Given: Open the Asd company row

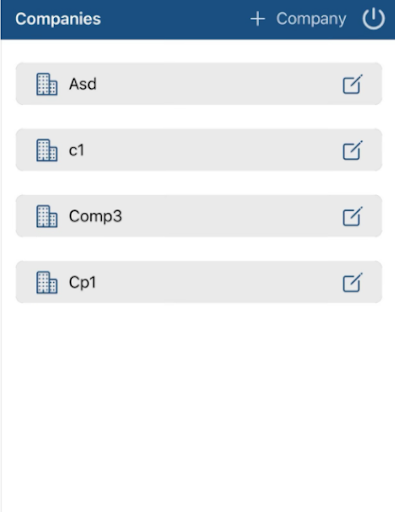Looking at the screenshot, I should click(x=199, y=84).
